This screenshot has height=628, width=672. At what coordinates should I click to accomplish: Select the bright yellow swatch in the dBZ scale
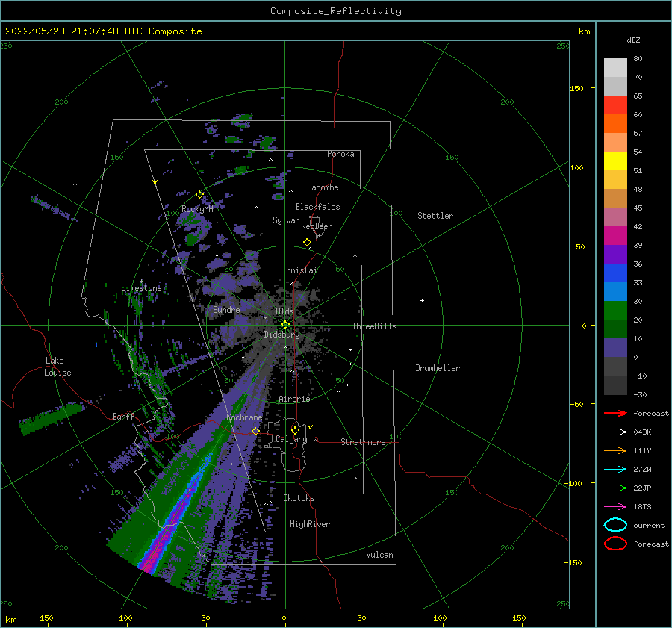pos(615,161)
